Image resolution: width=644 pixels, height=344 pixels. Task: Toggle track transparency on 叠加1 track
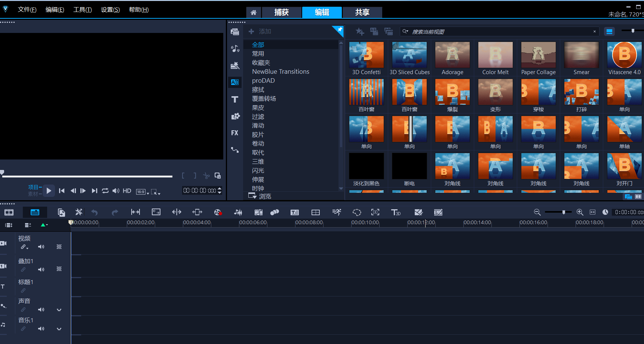pyautogui.click(x=59, y=269)
